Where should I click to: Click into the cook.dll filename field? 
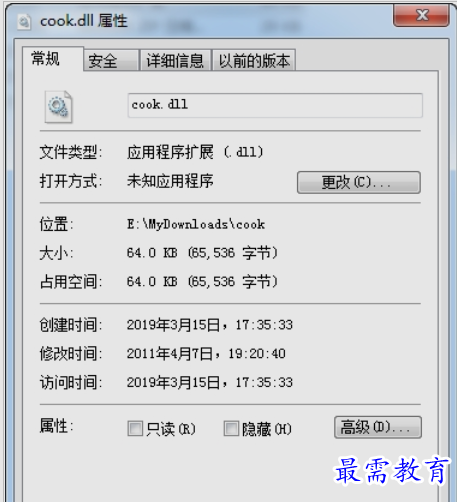point(275,105)
